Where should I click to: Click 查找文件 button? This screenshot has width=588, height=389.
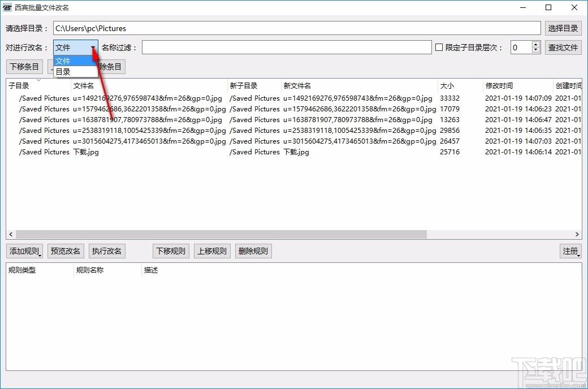point(563,47)
